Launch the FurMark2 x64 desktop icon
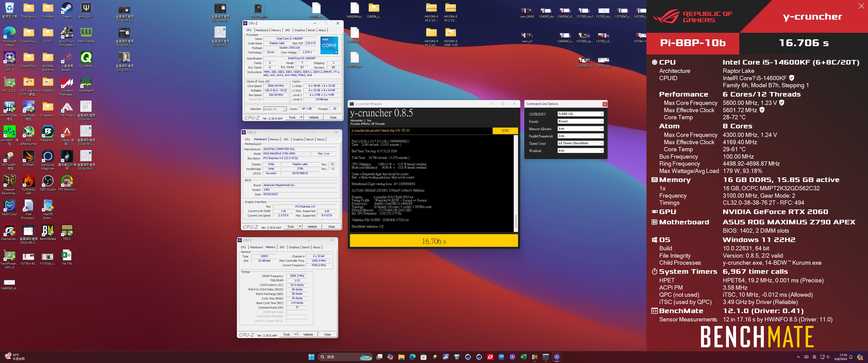 (29, 185)
